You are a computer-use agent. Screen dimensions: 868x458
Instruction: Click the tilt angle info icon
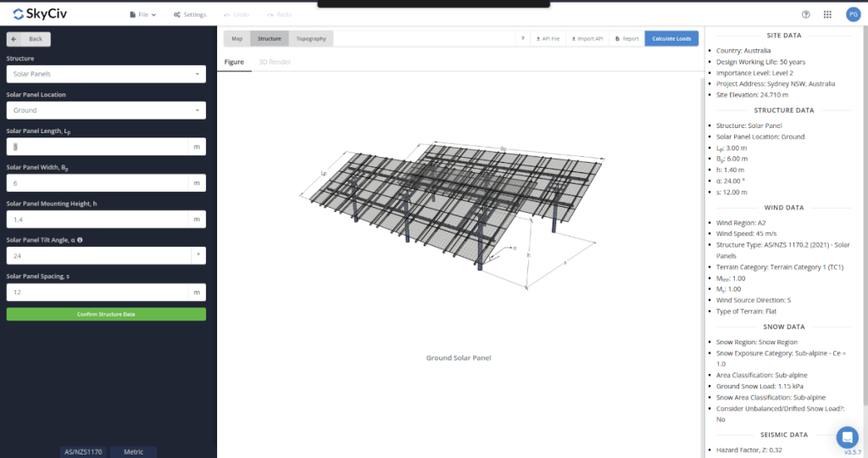80,240
